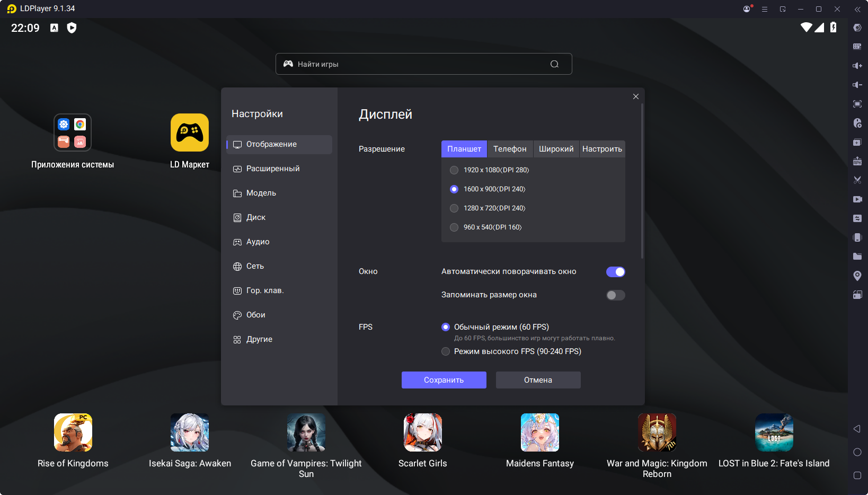Collapse the right sidebar with double chevron
The width and height of the screenshot is (868, 495).
pos(857,9)
